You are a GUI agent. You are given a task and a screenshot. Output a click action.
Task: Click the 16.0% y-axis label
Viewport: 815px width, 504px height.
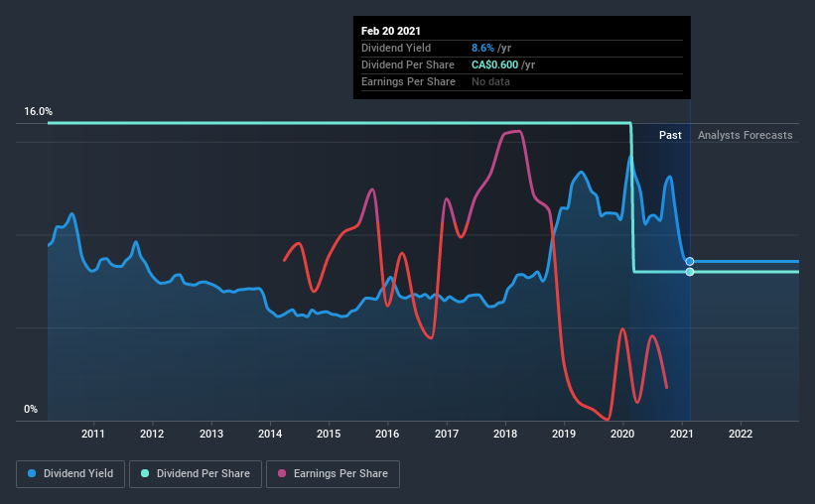[x=38, y=112]
